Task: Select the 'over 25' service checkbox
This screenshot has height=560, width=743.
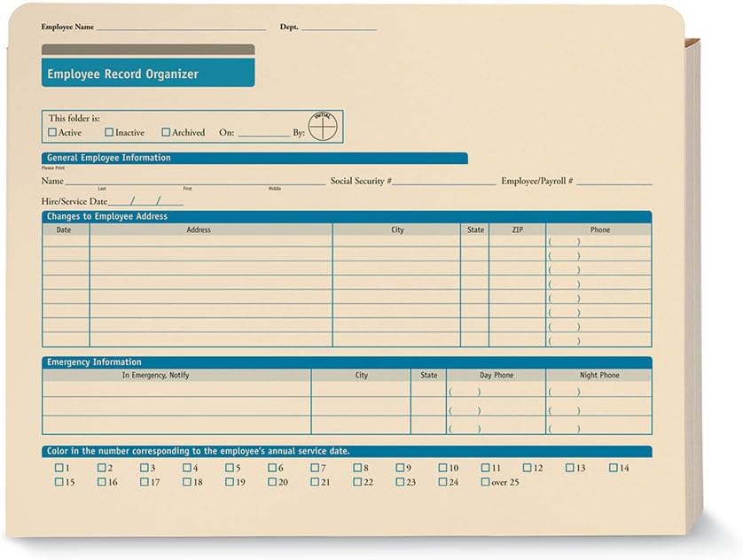Action: click(487, 482)
